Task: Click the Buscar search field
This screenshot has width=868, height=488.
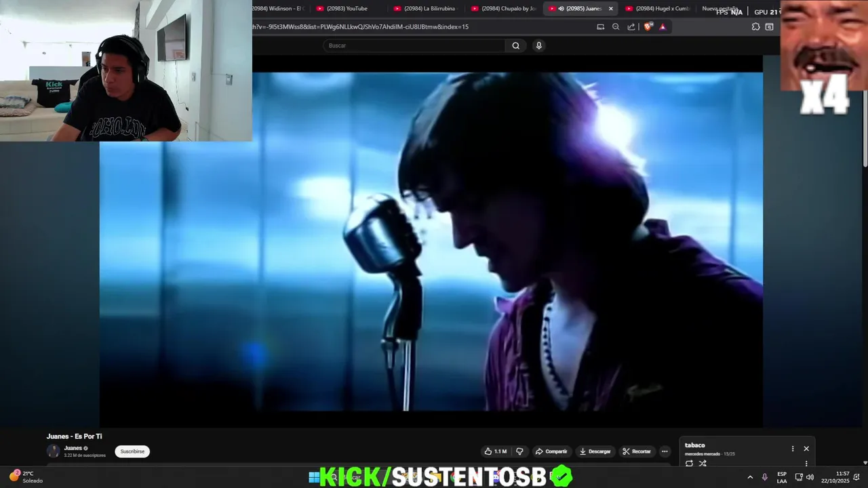Action: pyautogui.click(x=414, y=45)
